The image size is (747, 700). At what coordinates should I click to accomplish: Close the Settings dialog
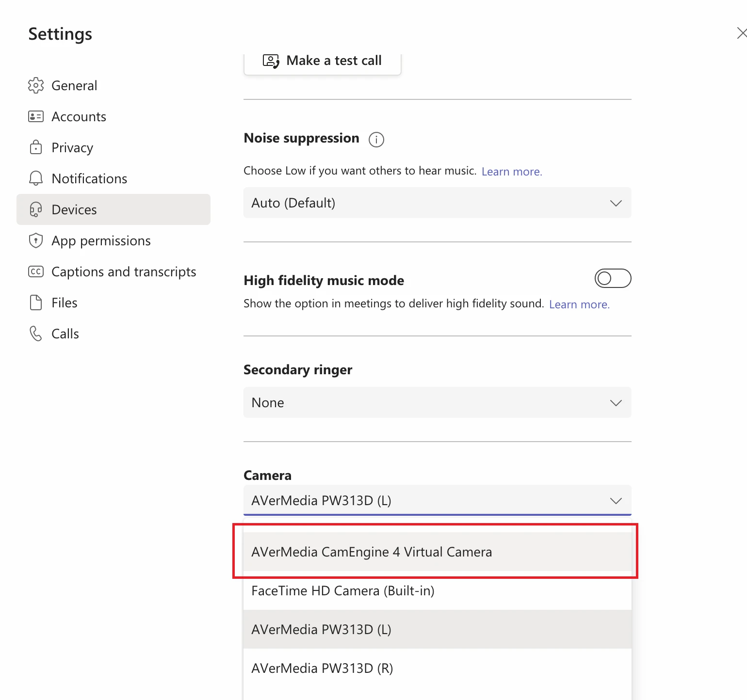[x=741, y=33]
